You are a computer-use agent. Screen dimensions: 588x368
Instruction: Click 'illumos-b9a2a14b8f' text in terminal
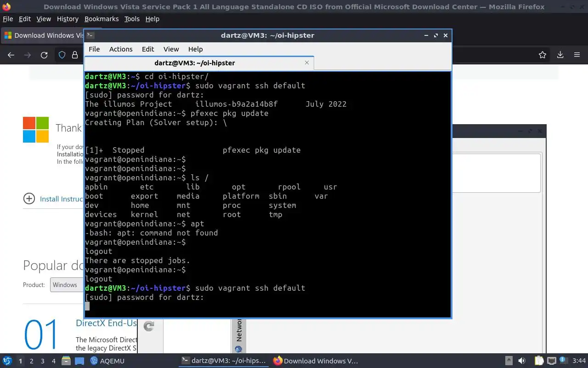(236, 104)
